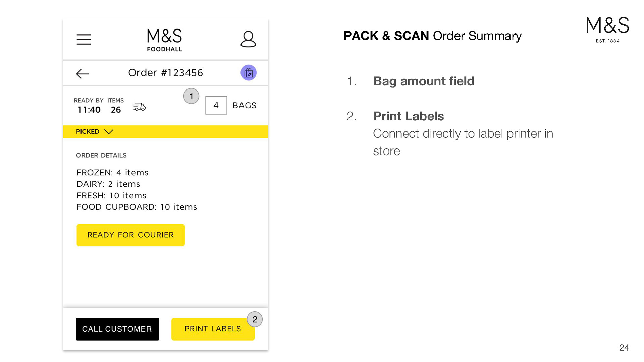Select the FOOD CUPBOARD: 10 items line
Viewport: 644px width, 362px height.
coord(137,207)
